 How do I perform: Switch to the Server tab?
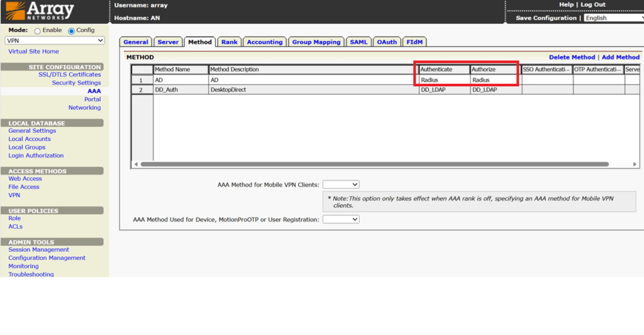coord(168,42)
